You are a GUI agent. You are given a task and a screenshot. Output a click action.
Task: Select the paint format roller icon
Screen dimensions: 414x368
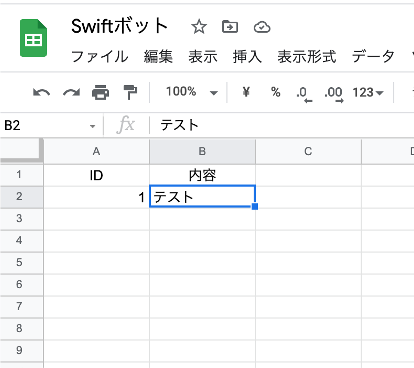pyautogui.click(x=130, y=92)
